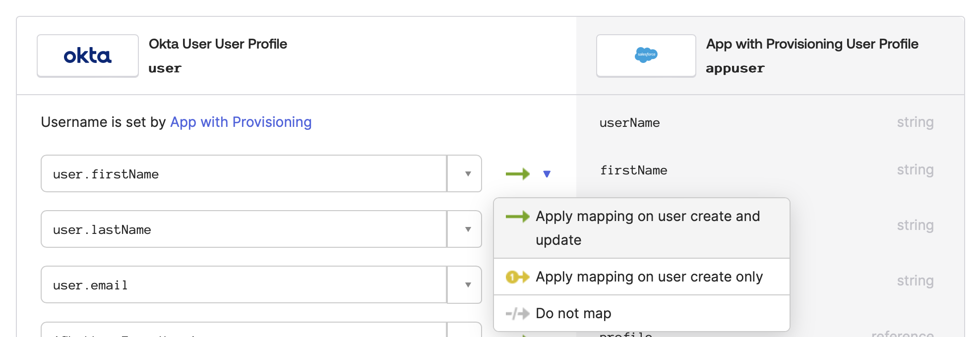Focus the user.lastName mapping field
Viewport: 980px width, 337px height.
click(243, 229)
